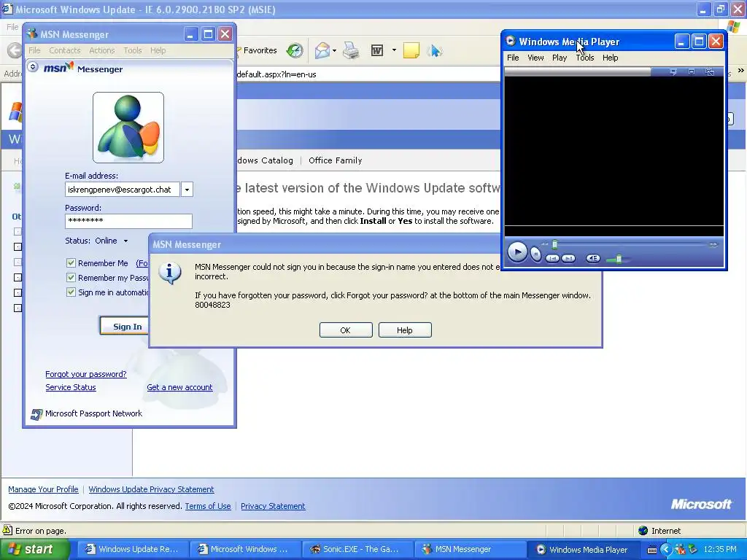This screenshot has height=560, width=747.
Task: Open the View menu in Windows Media Player
Action: [x=535, y=58]
